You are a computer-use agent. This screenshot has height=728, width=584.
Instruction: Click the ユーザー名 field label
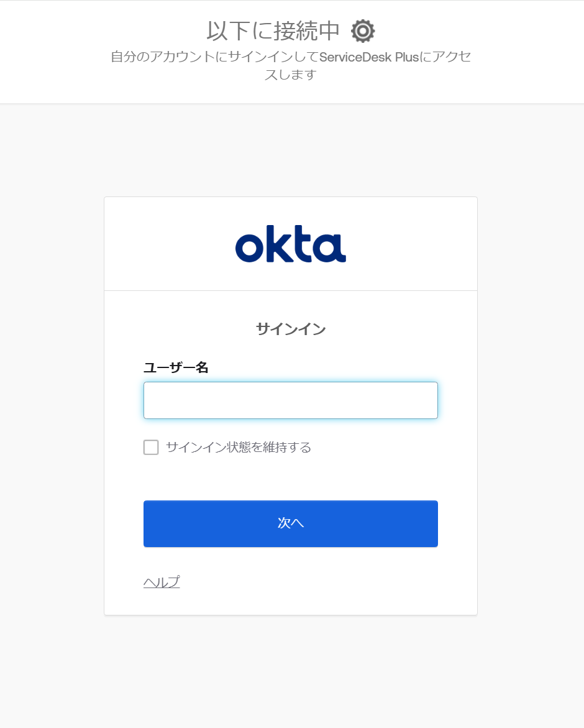[x=176, y=367]
